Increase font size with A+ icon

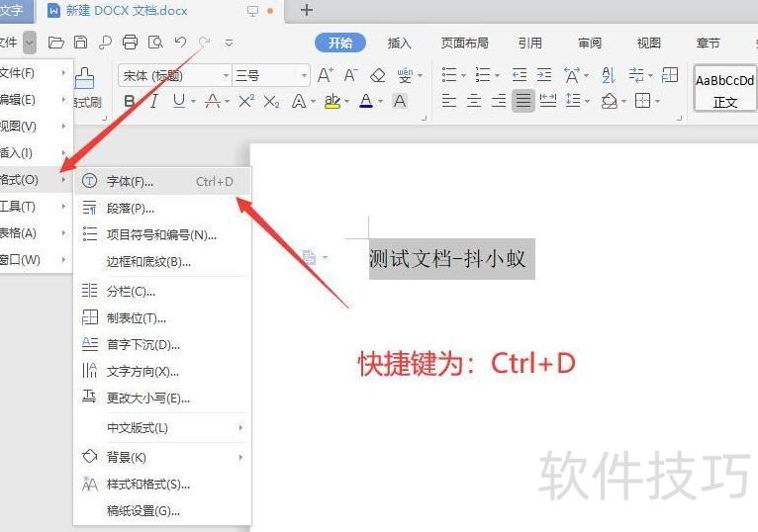(x=325, y=75)
